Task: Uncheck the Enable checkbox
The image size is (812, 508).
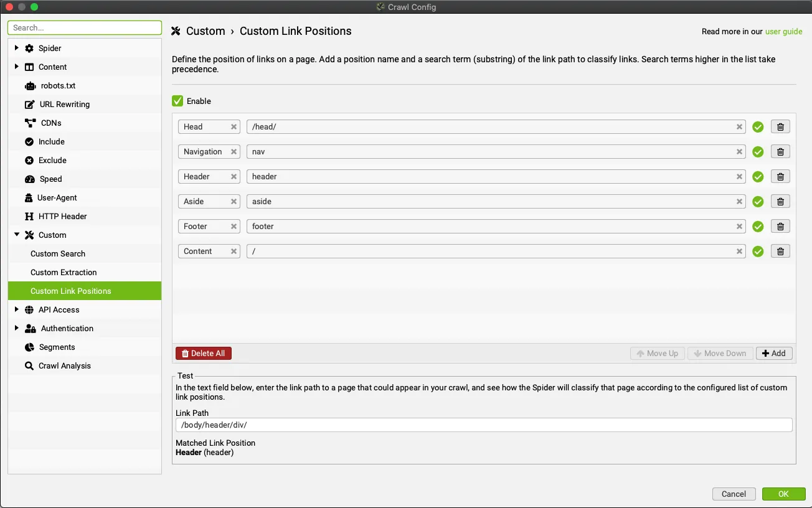Action: [x=177, y=101]
